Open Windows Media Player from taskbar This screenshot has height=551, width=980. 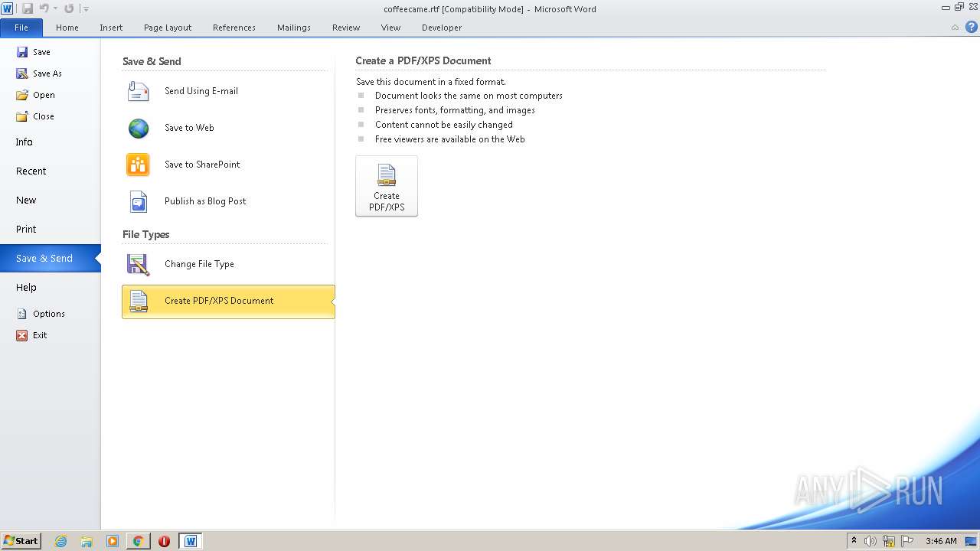coord(113,541)
